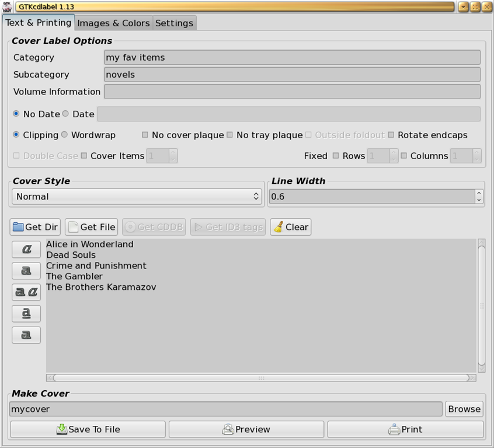
Task: Click into the Subcategory field 'novels'
Action: point(292,75)
